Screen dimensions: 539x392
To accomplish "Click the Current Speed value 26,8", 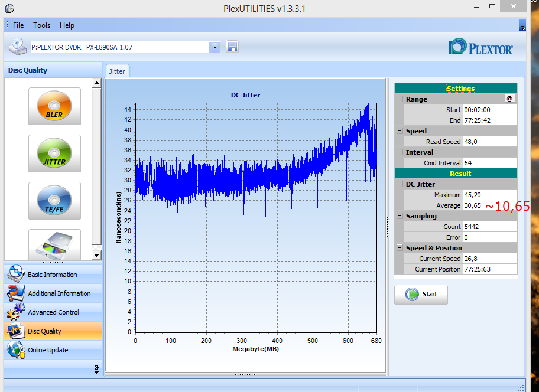I will click(x=490, y=259).
